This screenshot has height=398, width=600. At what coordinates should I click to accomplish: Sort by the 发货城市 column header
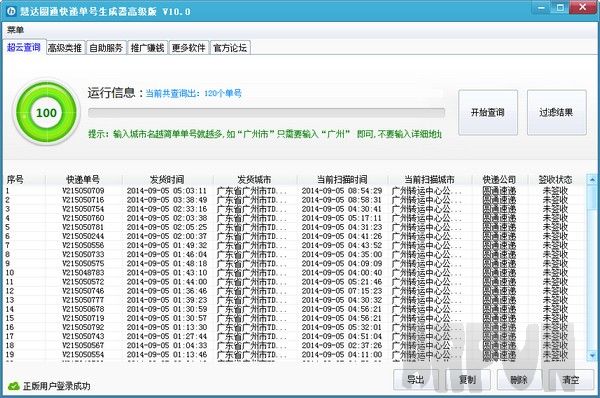pyautogui.click(x=254, y=179)
